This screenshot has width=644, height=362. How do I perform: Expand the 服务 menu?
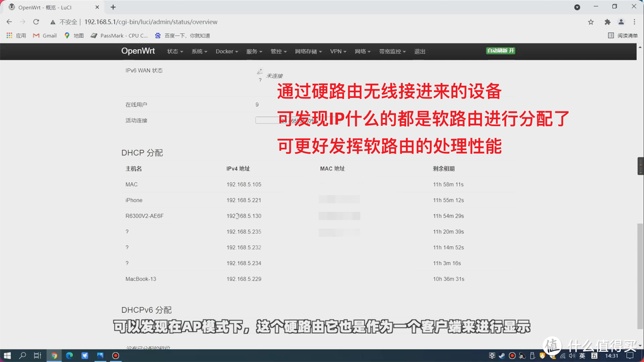coord(254,51)
